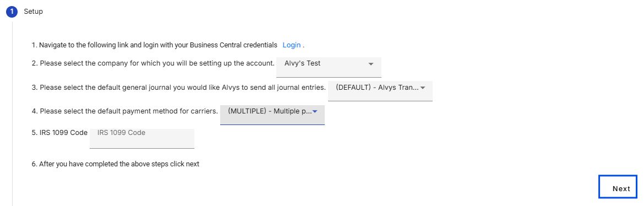Open the default carrier payment method dropdown
The height and width of the screenshot is (206, 644).
pos(272,115)
